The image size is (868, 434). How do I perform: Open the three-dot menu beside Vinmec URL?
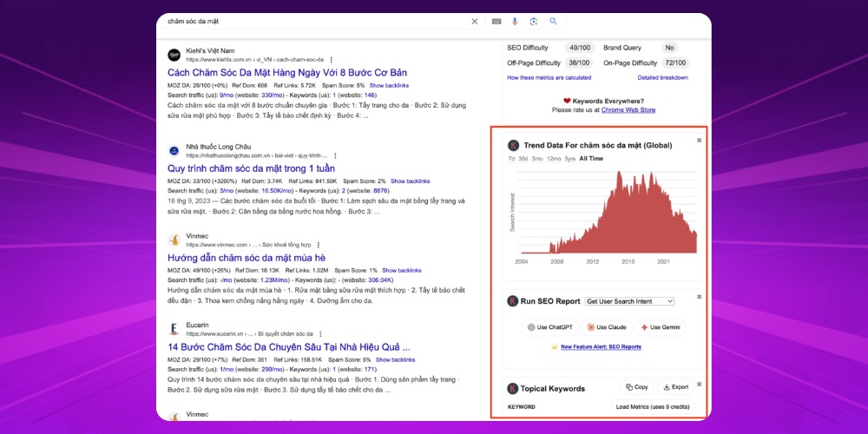point(319,245)
